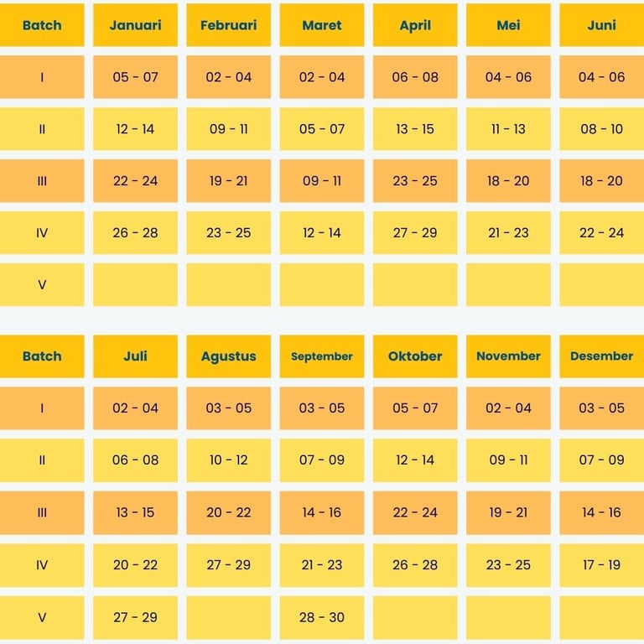This screenshot has height=644, width=644.
Task: Click the September column header
Action: 322,356
